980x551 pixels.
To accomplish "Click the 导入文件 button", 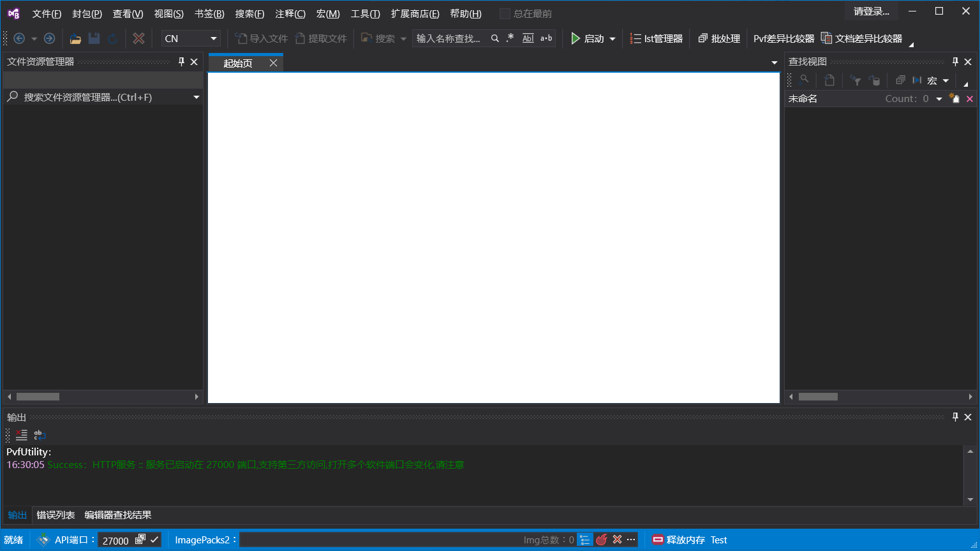I will pyautogui.click(x=262, y=38).
